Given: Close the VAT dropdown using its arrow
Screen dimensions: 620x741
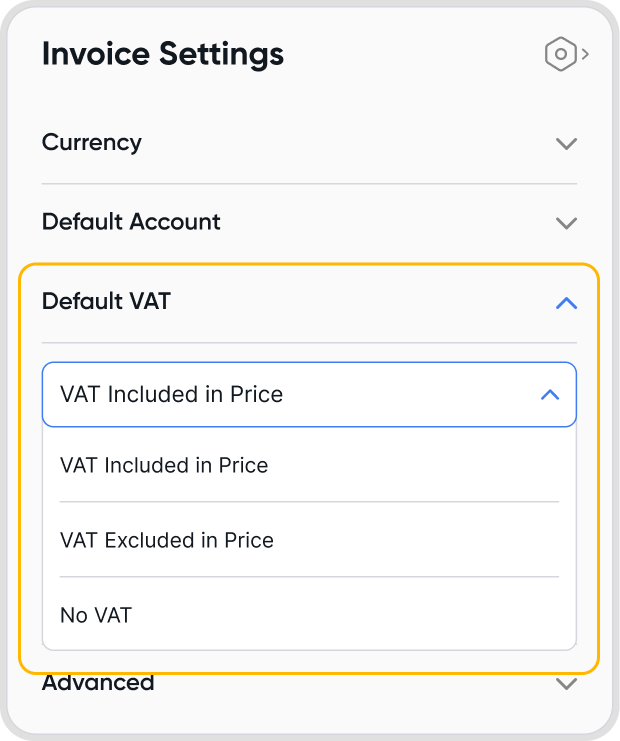Looking at the screenshot, I should tap(549, 395).
